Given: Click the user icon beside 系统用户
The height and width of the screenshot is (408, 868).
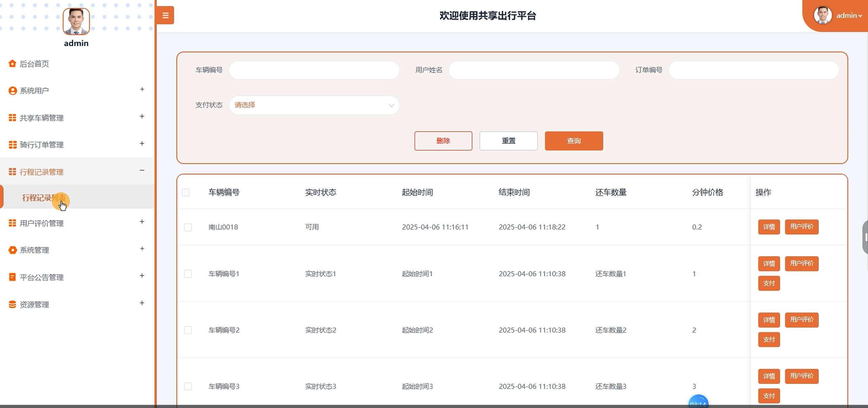Looking at the screenshot, I should [x=12, y=91].
